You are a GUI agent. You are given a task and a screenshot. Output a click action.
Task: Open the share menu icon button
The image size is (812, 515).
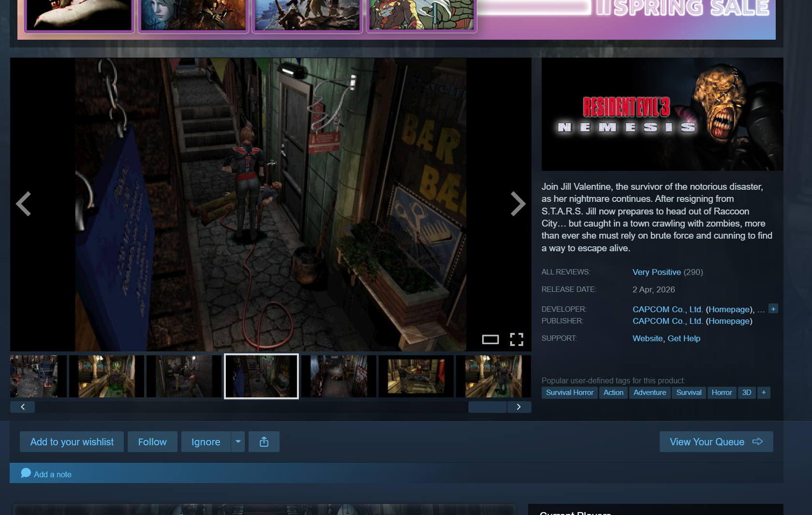click(264, 442)
